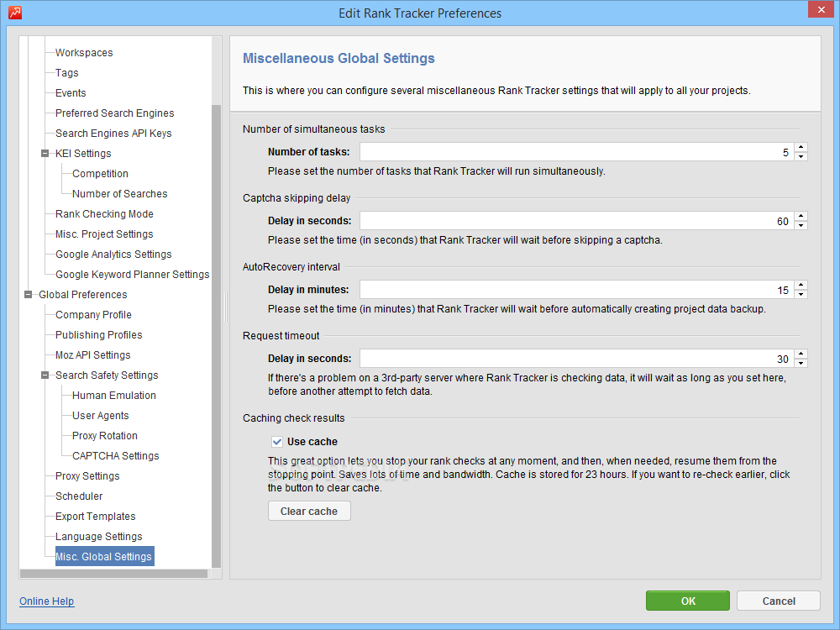Click the Clear cache button
Viewport: 840px width, 630px height.
point(309,511)
